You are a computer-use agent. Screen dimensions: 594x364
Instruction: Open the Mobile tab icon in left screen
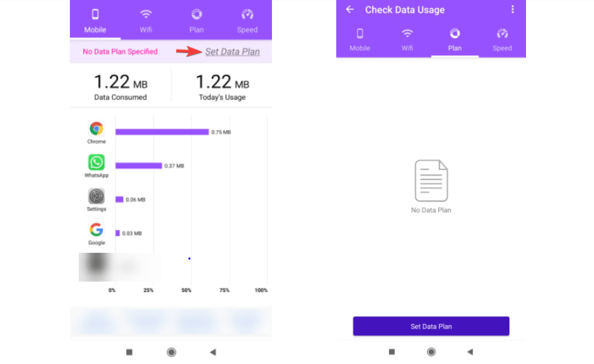(x=95, y=14)
